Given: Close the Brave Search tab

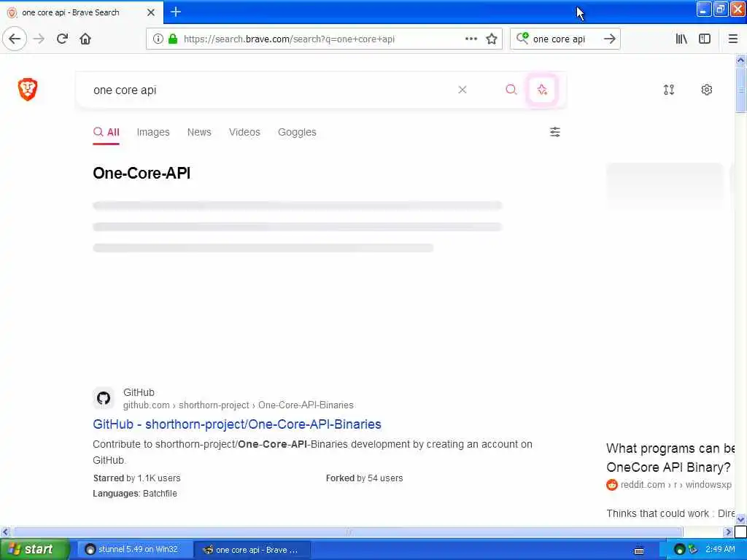Looking at the screenshot, I should point(150,12).
